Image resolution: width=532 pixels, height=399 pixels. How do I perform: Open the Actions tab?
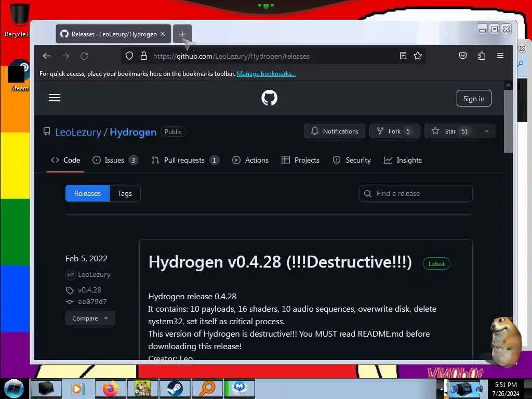pos(250,160)
